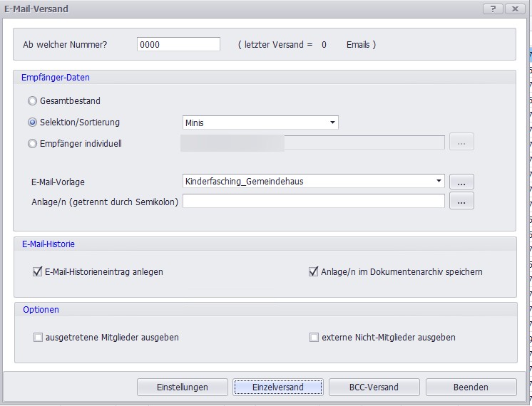The width and height of the screenshot is (532, 406).
Task: Send emails using BCC-Versand
Action: click(374, 387)
